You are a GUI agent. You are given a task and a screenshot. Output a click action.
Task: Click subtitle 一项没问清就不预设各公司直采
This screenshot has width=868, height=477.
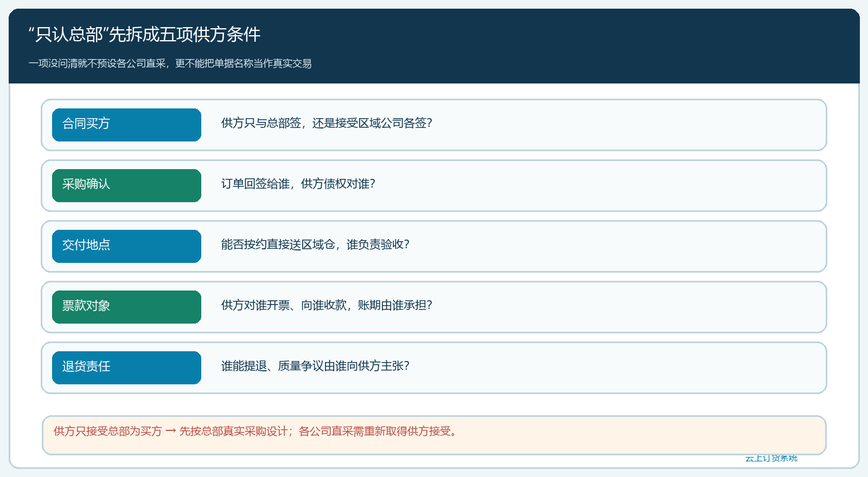(97, 63)
